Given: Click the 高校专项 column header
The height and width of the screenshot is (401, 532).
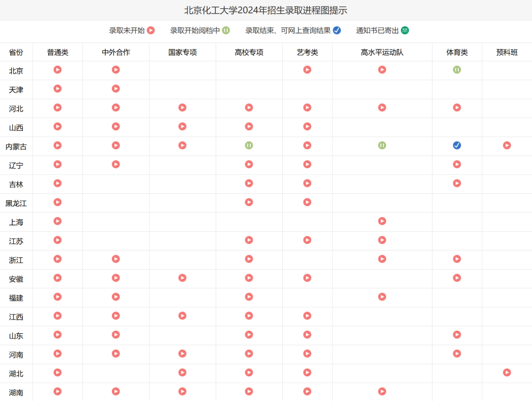Looking at the screenshot, I should [x=249, y=52].
